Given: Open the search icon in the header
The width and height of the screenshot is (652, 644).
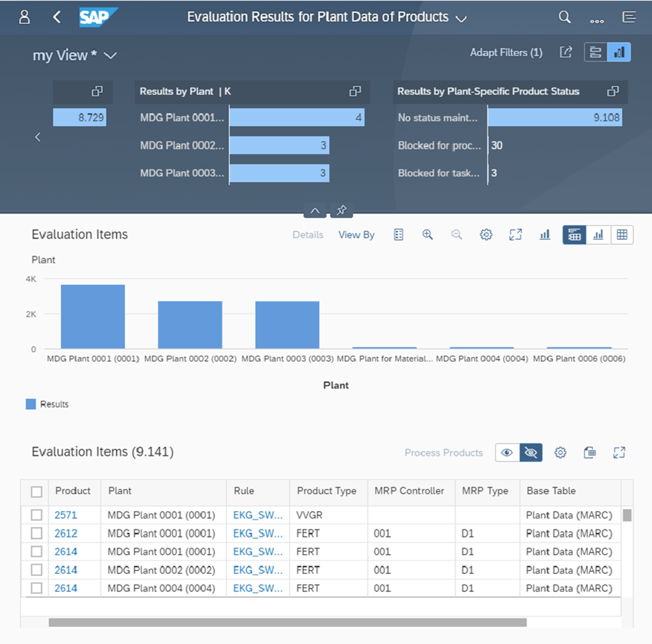Looking at the screenshot, I should pyautogui.click(x=565, y=17).
